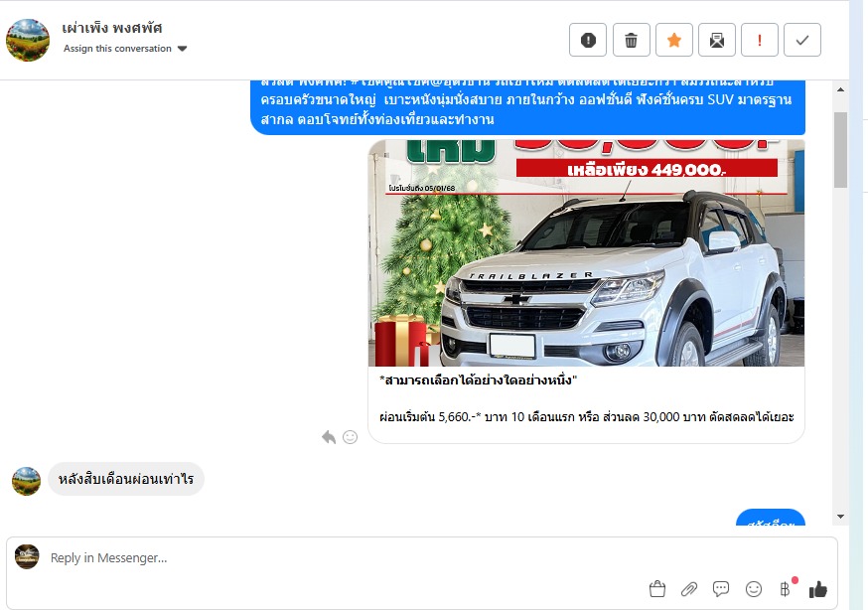This screenshot has height=610, width=868.
Task: Mark conversation done with checkmark
Action: pos(802,40)
